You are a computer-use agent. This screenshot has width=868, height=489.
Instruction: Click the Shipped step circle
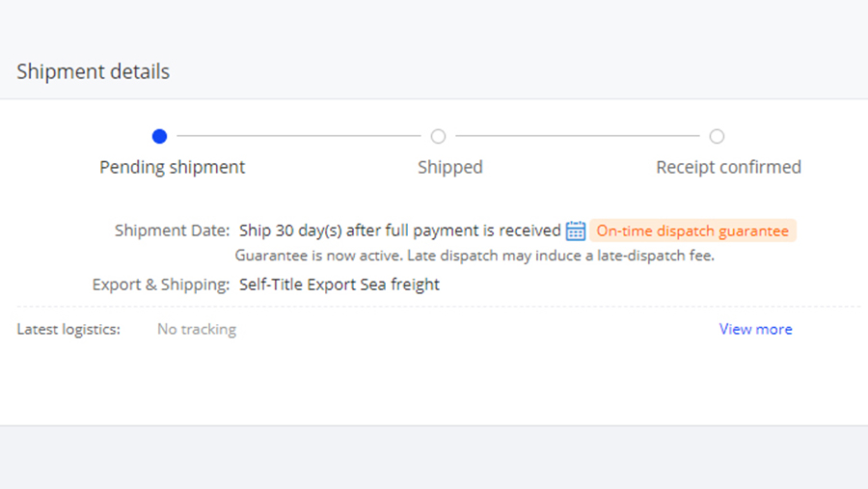tap(438, 137)
